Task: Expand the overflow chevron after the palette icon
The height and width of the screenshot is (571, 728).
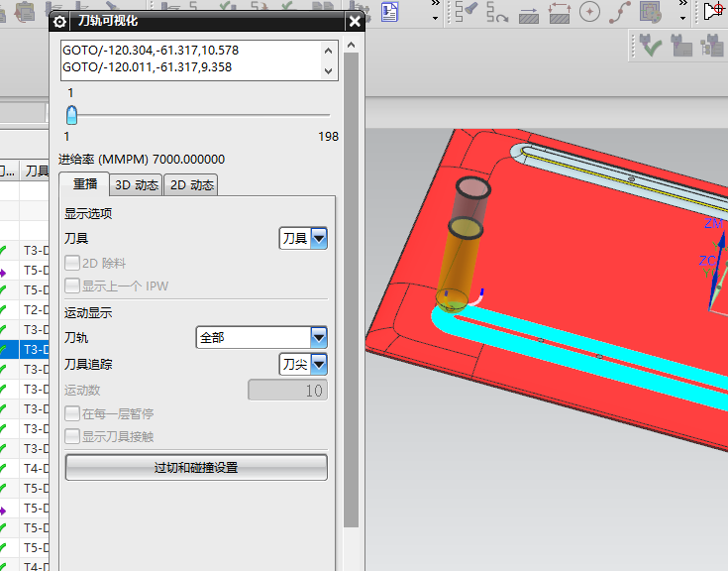Action: tap(683, 4)
